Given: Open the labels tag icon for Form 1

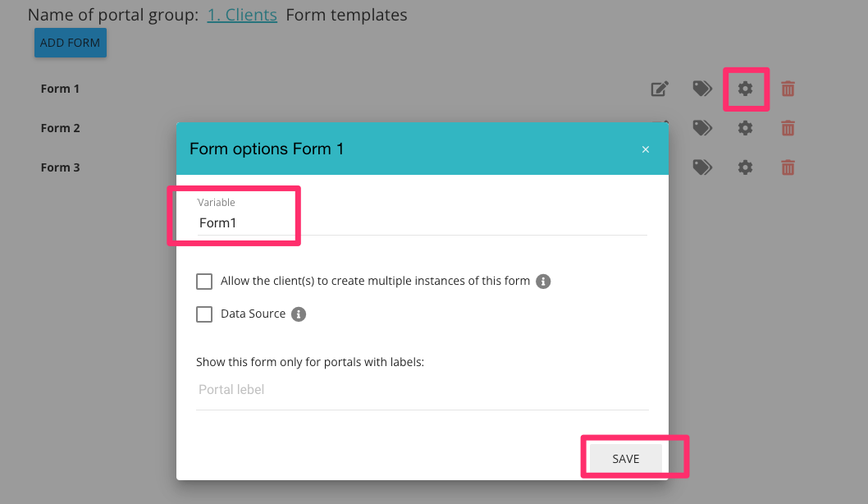Looking at the screenshot, I should coord(702,89).
